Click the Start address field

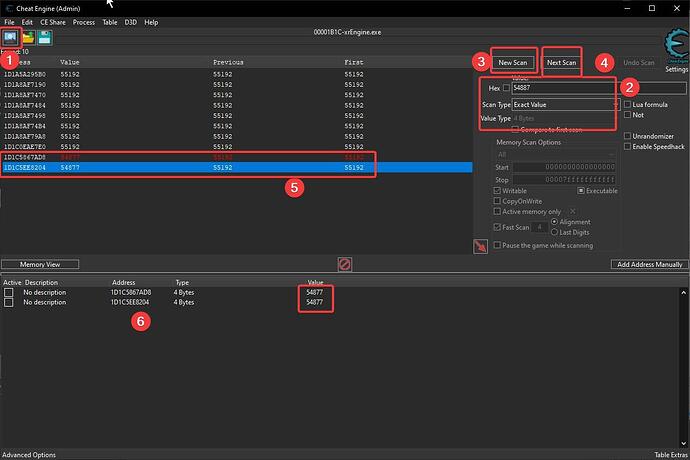click(x=564, y=167)
